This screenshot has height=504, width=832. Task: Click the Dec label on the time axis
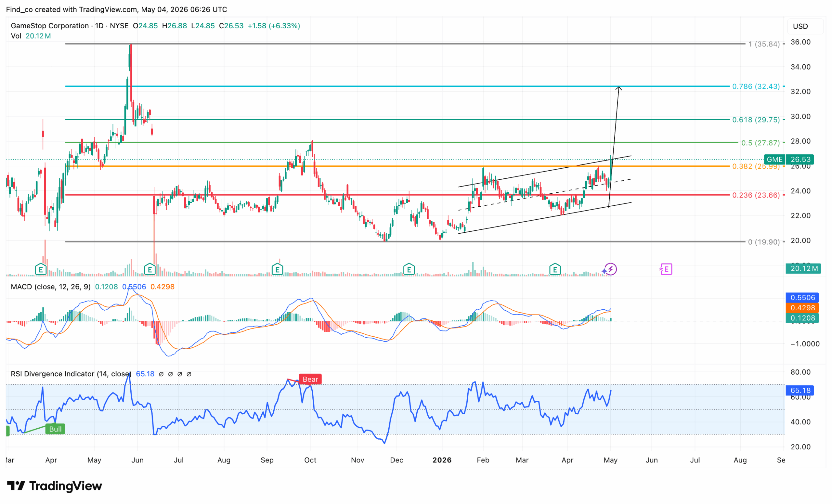tap(397, 460)
